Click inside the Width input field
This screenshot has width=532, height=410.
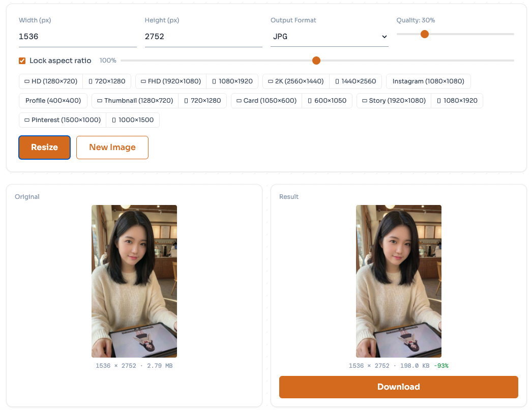pos(76,37)
